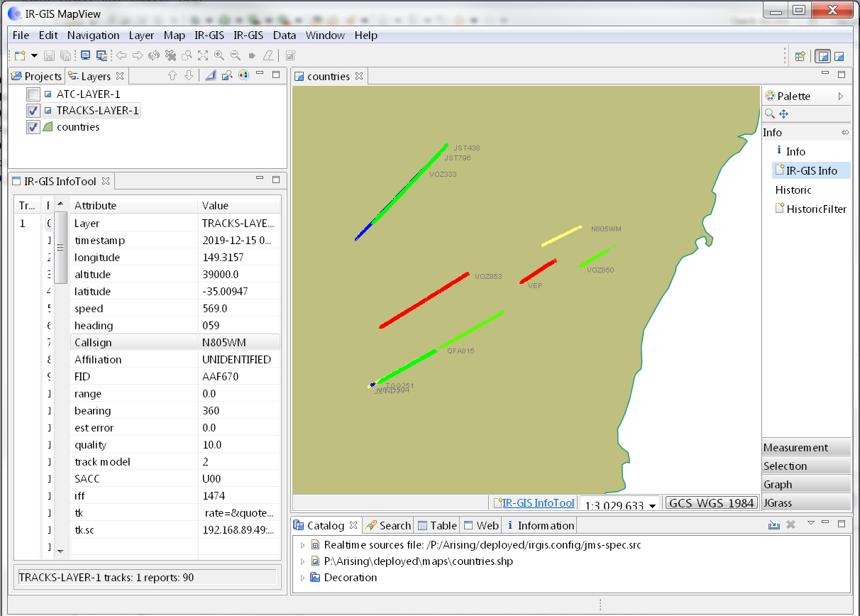
Task: Expand the Decoration catalog node
Action: (x=303, y=578)
